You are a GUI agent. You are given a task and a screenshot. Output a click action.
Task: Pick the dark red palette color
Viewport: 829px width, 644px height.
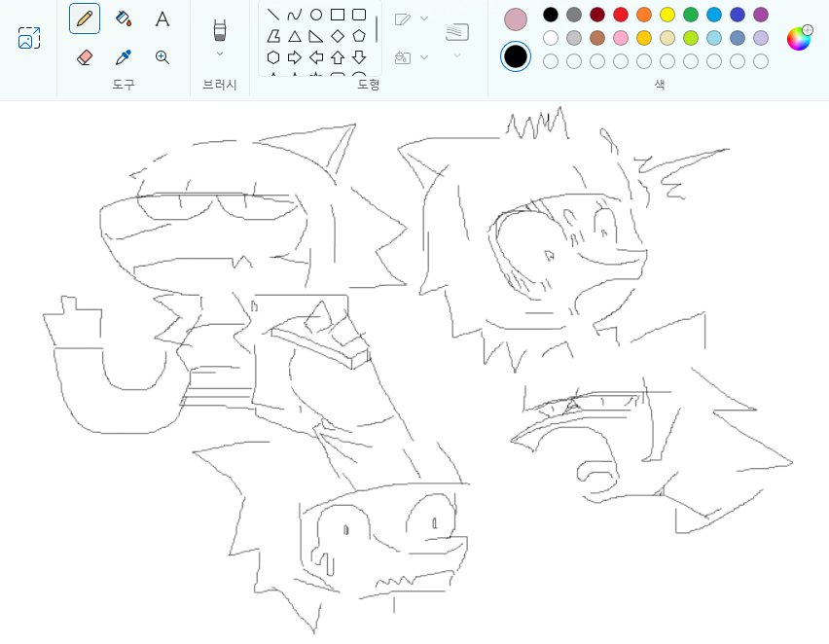pyautogui.click(x=597, y=15)
